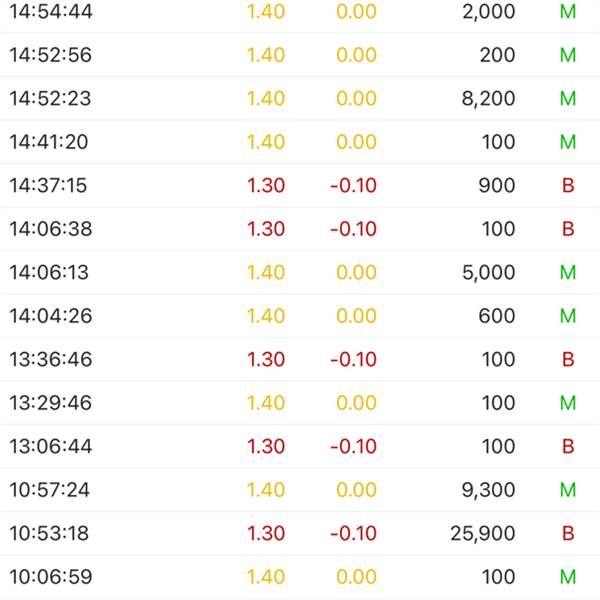Screen dimensions: 600x600
Task: Tap the M marker on the 13:29:46 row
Action: pos(568,403)
